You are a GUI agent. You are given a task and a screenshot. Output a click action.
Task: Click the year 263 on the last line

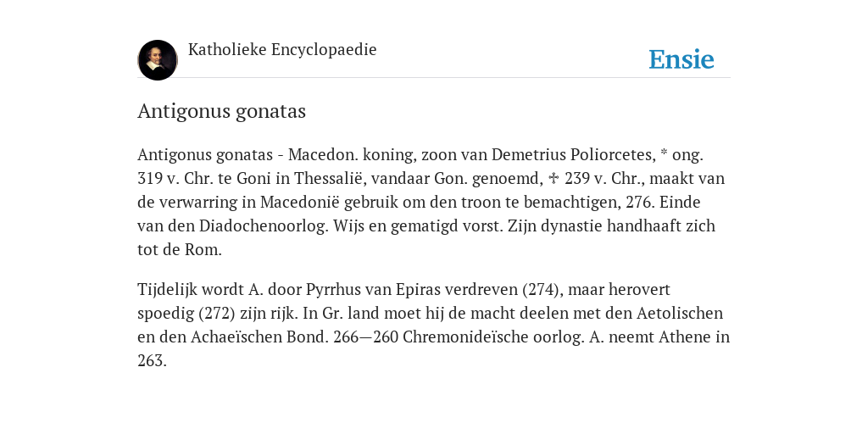(152, 361)
